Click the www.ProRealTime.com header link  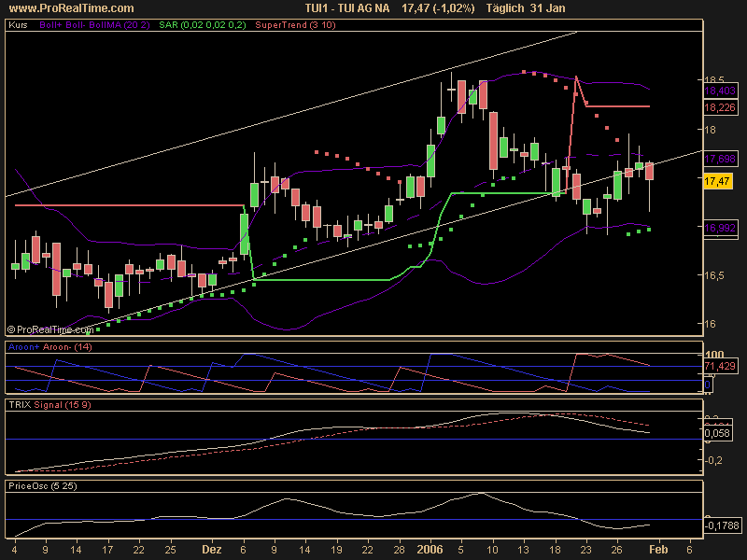tap(72, 8)
